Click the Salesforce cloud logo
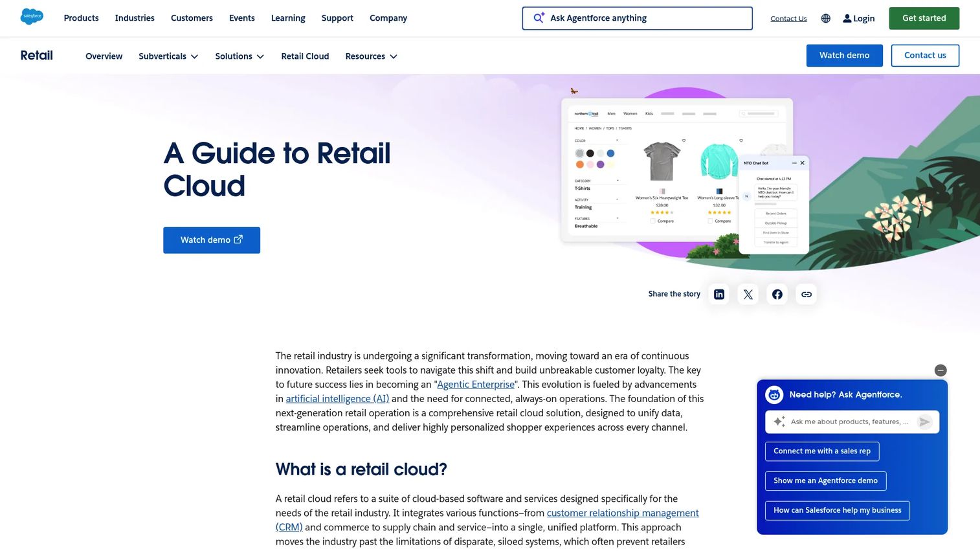Image resolution: width=980 pixels, height=551 pixels. point(32,17)
